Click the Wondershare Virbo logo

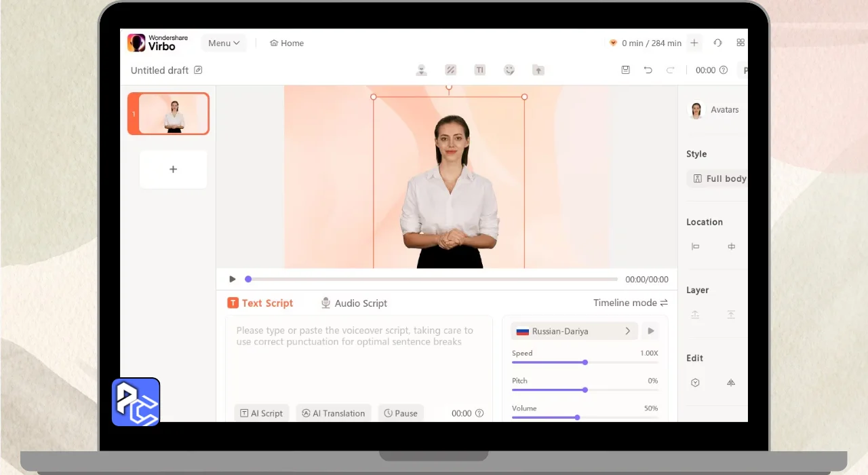coord(158,43)
